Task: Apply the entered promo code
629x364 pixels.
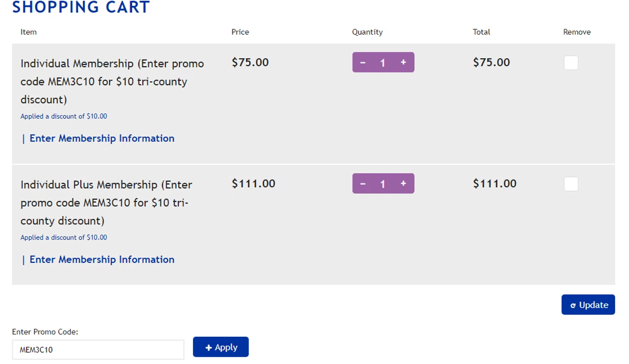Action: [221, 347]
